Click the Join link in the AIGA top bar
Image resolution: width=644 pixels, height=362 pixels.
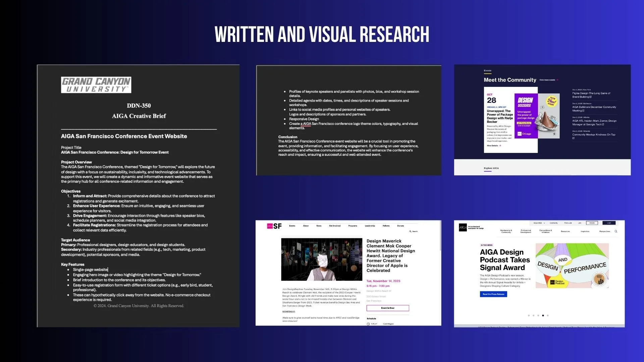tap(580, 223)
